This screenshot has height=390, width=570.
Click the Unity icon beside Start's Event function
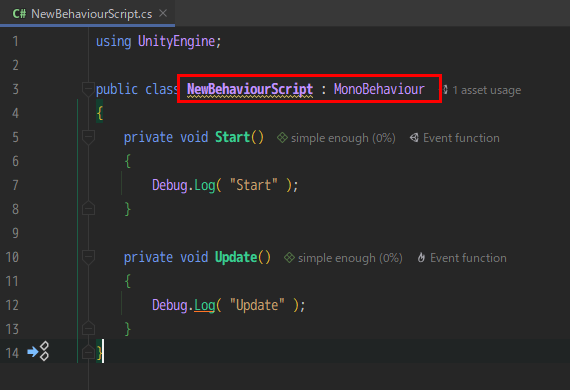[x=414, y=138]
